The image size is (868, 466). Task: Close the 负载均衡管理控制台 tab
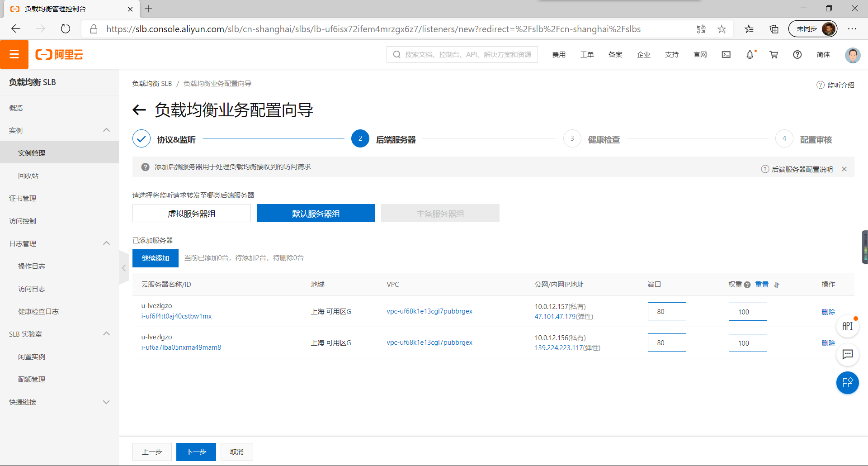[130, 9]
